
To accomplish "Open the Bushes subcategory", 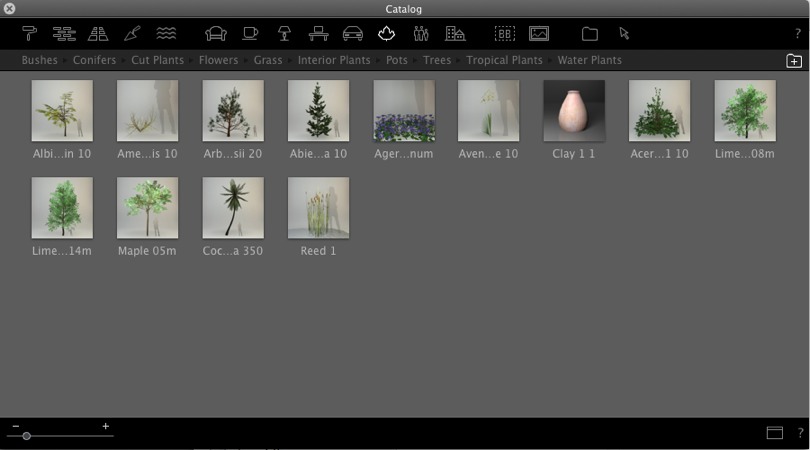I will pos(39,60).
